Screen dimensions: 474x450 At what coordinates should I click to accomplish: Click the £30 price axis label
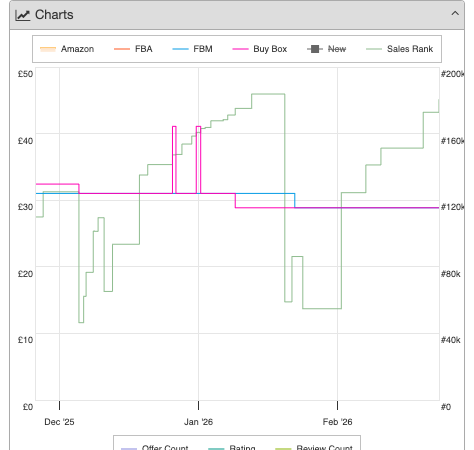pyautogui.click(x=25, y=207)
